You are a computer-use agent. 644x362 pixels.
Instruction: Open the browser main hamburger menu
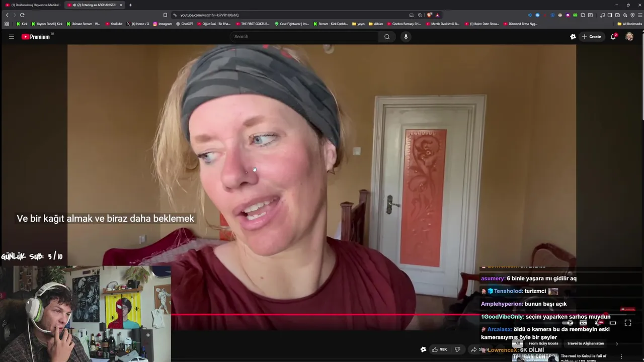639,15
